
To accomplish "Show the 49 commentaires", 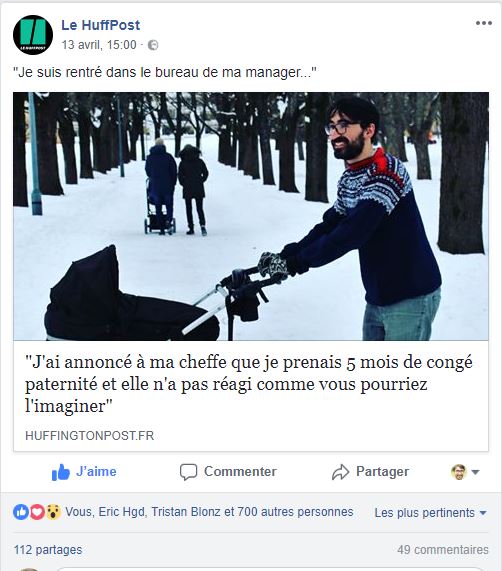I will (443, 550).
